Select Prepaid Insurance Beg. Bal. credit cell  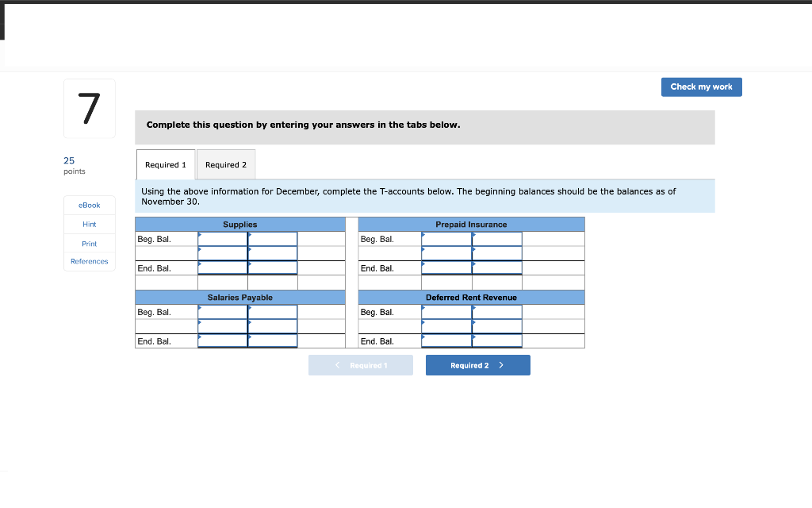[497, 239]
